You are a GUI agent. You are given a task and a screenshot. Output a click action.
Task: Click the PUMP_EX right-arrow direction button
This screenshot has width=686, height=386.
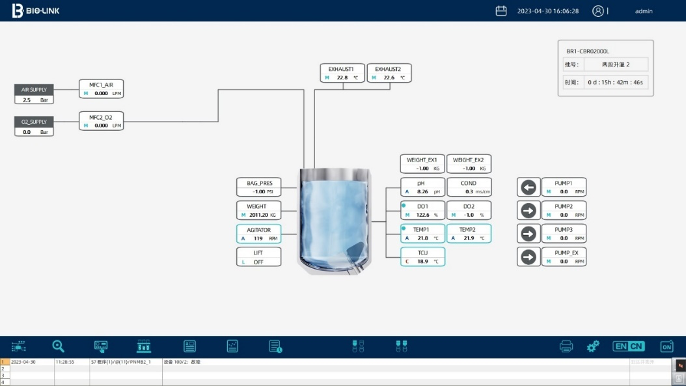click(528, 257)
